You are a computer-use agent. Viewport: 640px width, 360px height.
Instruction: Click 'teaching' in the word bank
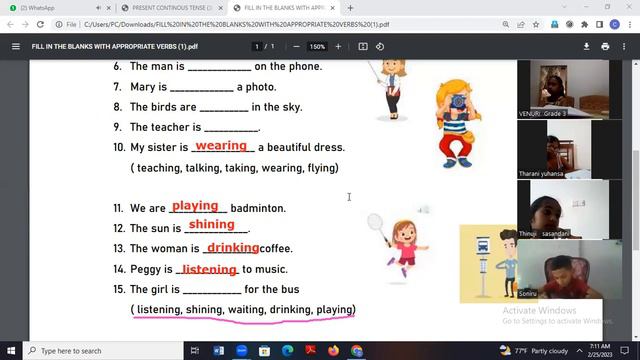pyautogui.click(x=159, y=168)
